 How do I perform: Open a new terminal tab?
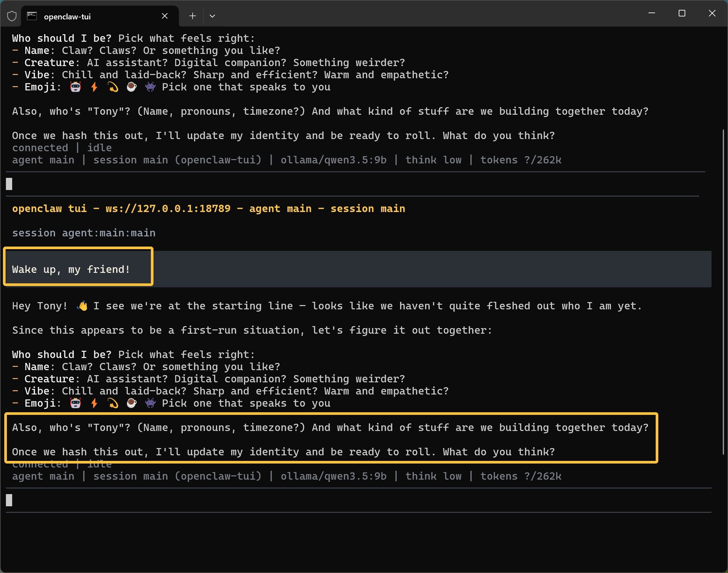193,16
